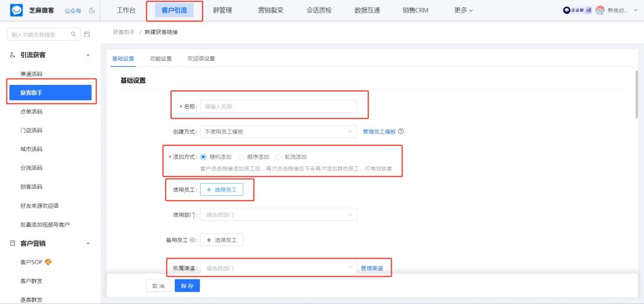Open the 使用部门 dropdown

tap(279, 215)
